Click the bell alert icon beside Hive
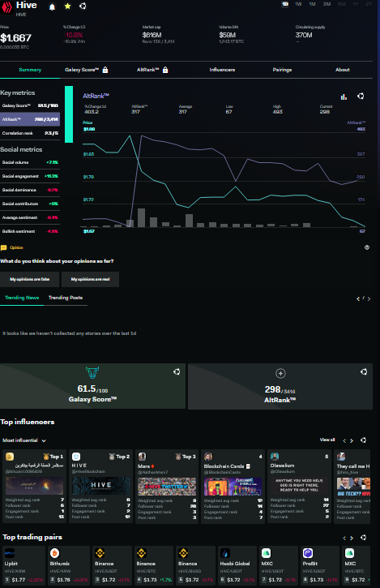This screenshot has width=380, height=588. (52, 6)
